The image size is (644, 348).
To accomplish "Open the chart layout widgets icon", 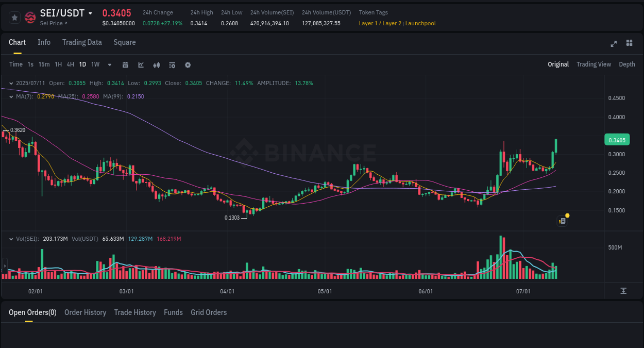I will pos(629,44).
